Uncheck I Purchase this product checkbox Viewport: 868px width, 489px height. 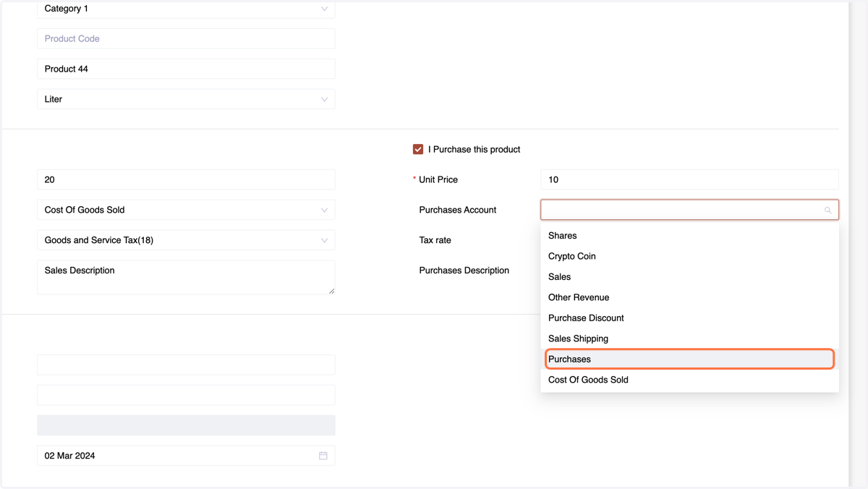pos(418,149)
